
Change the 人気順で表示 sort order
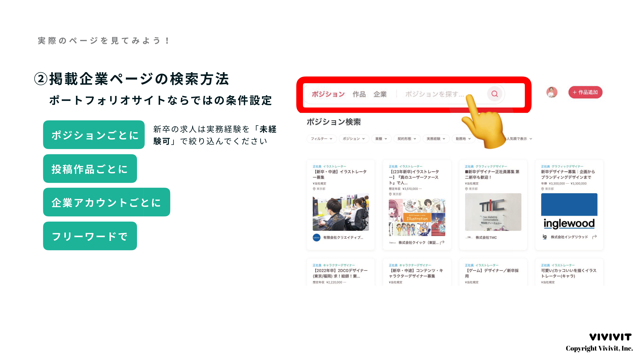(519, 139)
